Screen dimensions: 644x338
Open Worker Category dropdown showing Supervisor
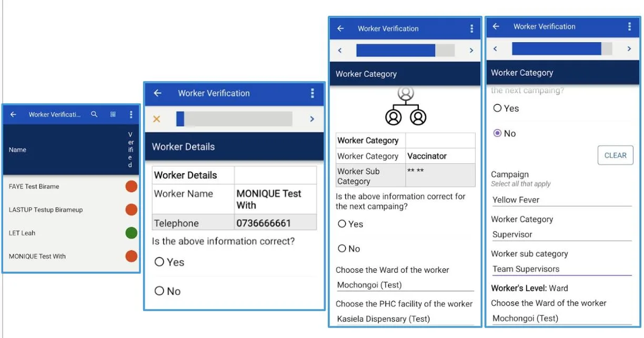pyautogui.click(x=561, y=235)
